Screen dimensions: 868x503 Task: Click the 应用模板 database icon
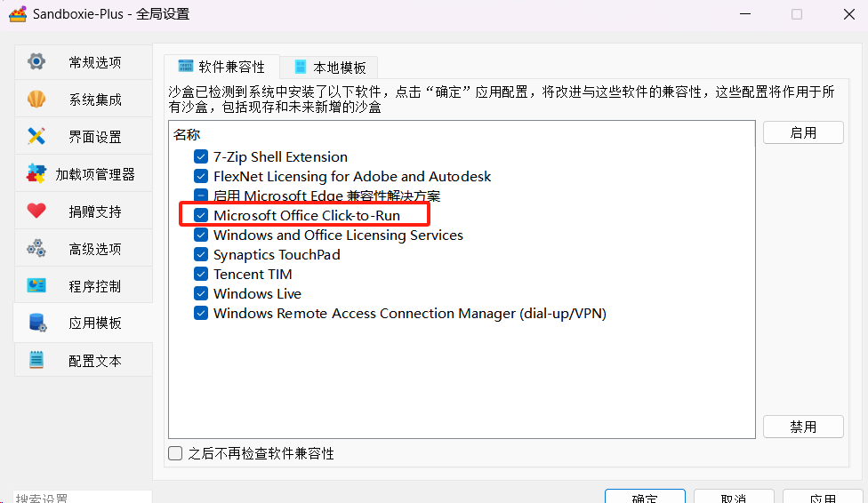click(x=37, y=323)
